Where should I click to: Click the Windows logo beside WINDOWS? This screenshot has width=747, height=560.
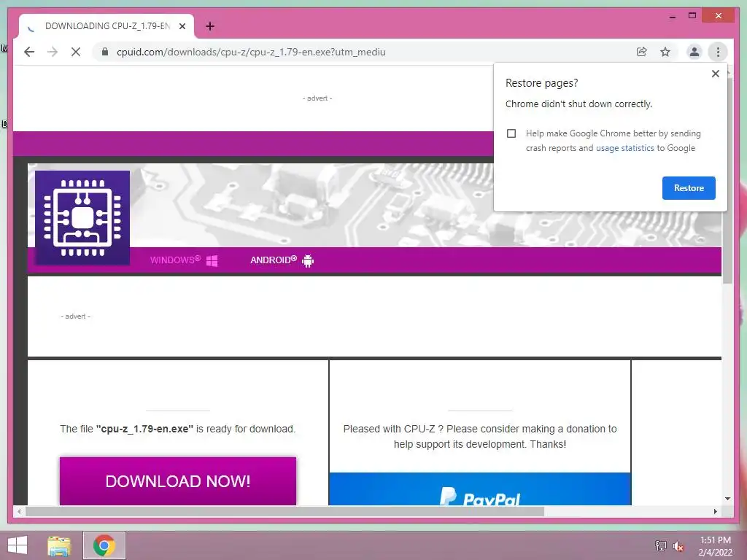tap(212, 260)
